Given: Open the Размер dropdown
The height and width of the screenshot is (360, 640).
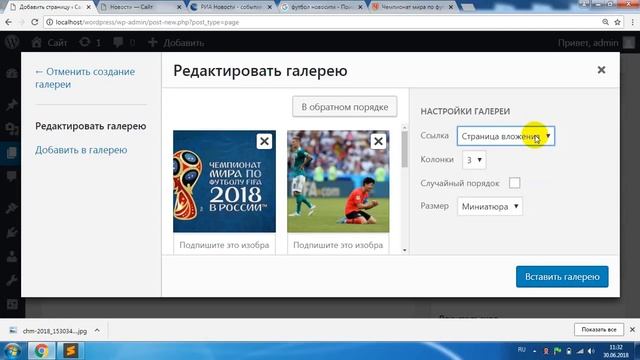Looking at the screenshot, I should [490, 207].
